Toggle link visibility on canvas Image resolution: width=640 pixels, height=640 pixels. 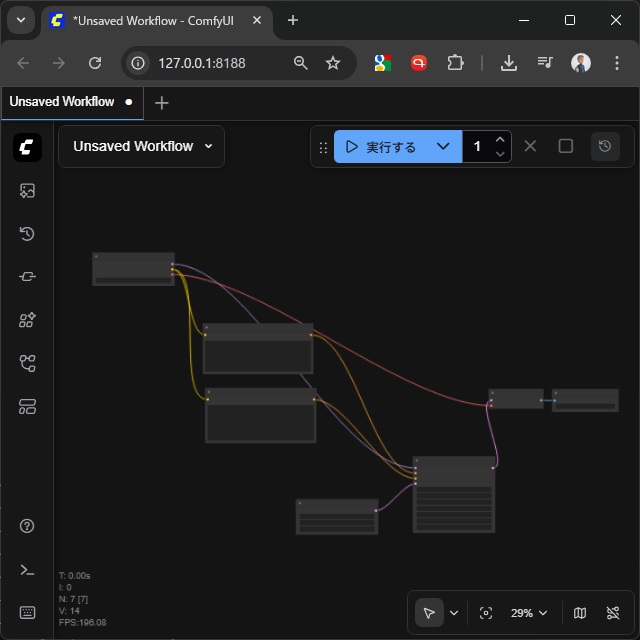[x=613, y=613]
